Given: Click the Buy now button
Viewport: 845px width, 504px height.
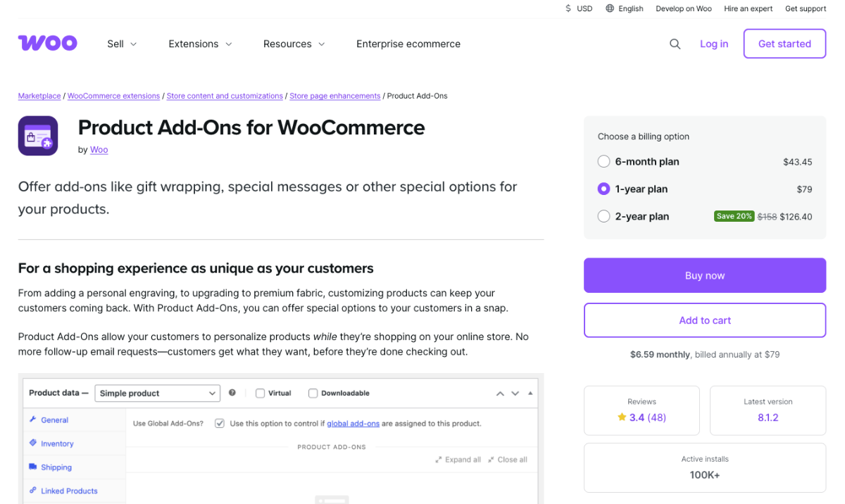Looking at the screenshot, I should point(704,275).
